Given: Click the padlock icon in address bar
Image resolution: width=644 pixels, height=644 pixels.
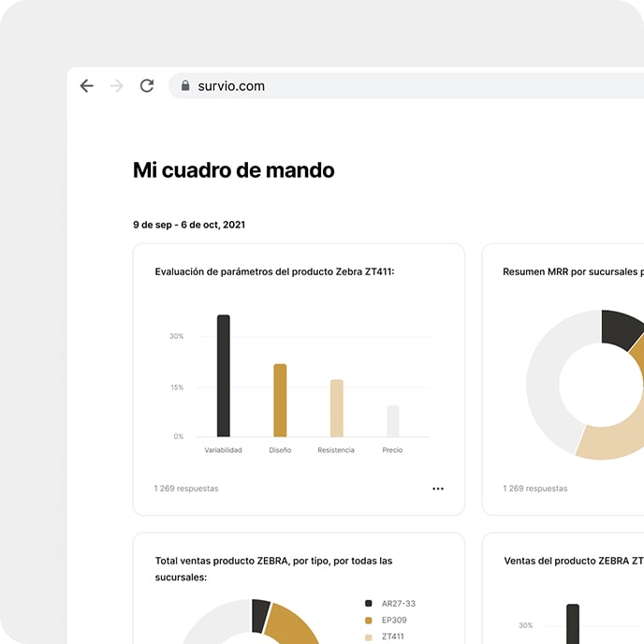Looking at the screenshot, I should click(x=185, y=85).
